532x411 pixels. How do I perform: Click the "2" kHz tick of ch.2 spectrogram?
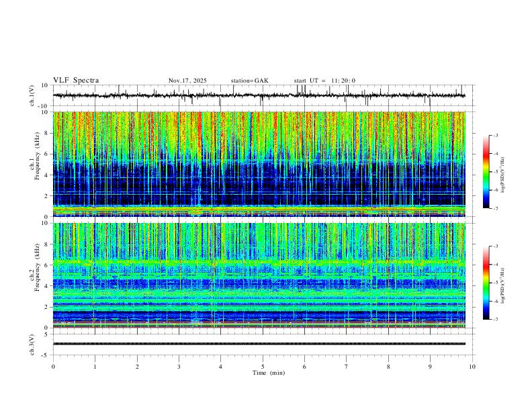[46, 307]
